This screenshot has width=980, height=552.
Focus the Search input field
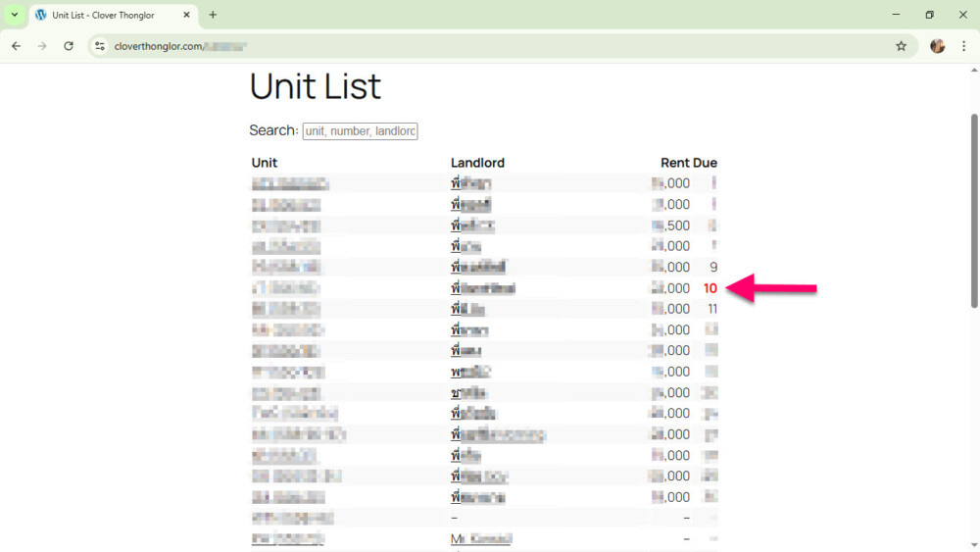point(360,130)
